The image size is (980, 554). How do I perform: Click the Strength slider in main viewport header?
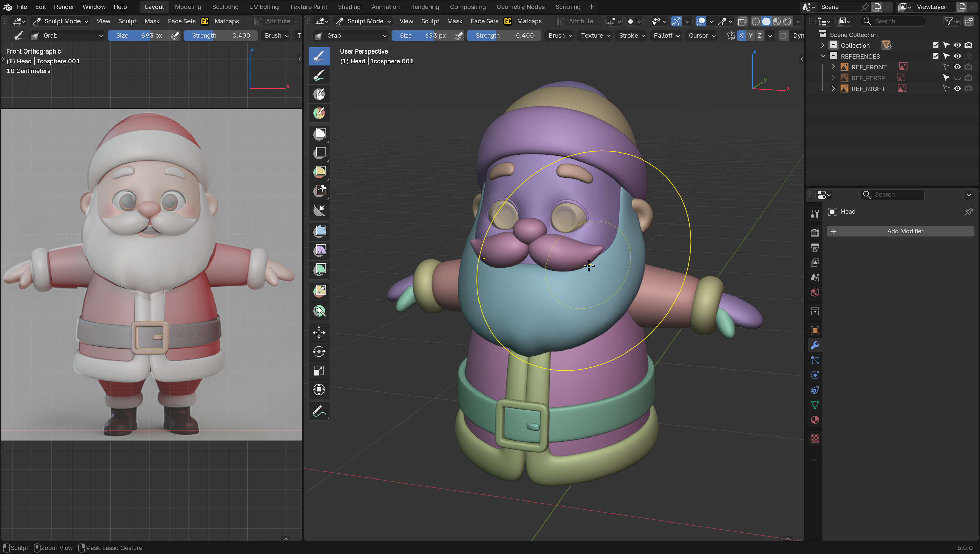[504, 36]
